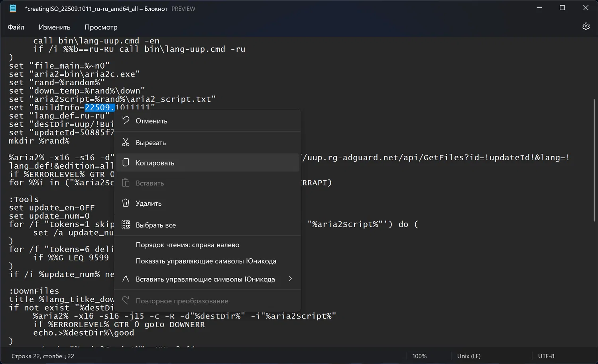Click the Unicode insert caret icon
The height and width of the screenshot is (364, 598).
[x=126, y=279]
